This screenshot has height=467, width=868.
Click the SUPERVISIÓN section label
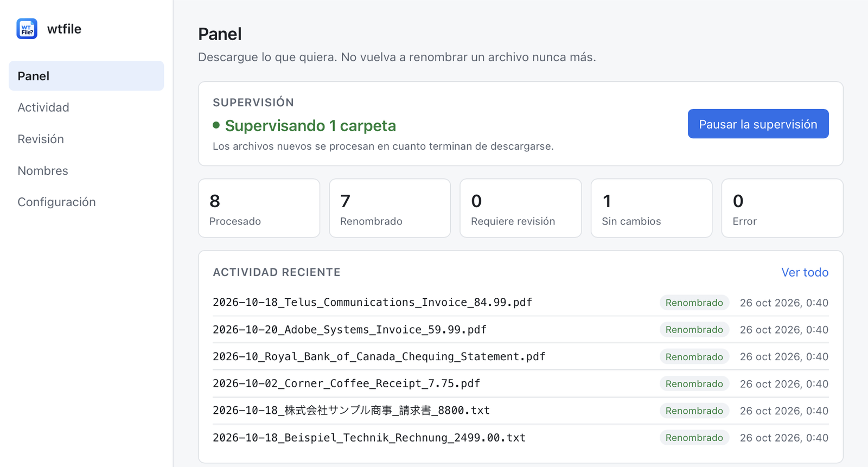tap(253, 103)
